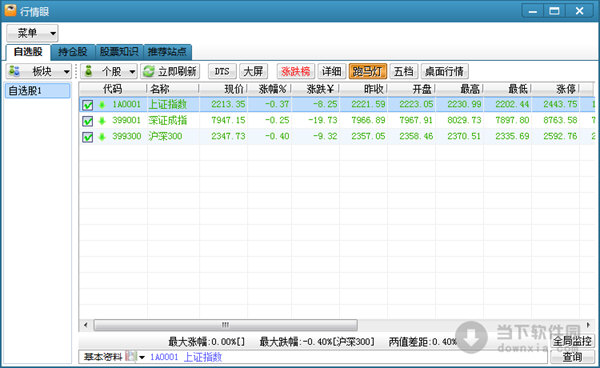This screenshot has width=600, height=368.
Task: Click the 立即刷新 button
Action: point(170,71)
